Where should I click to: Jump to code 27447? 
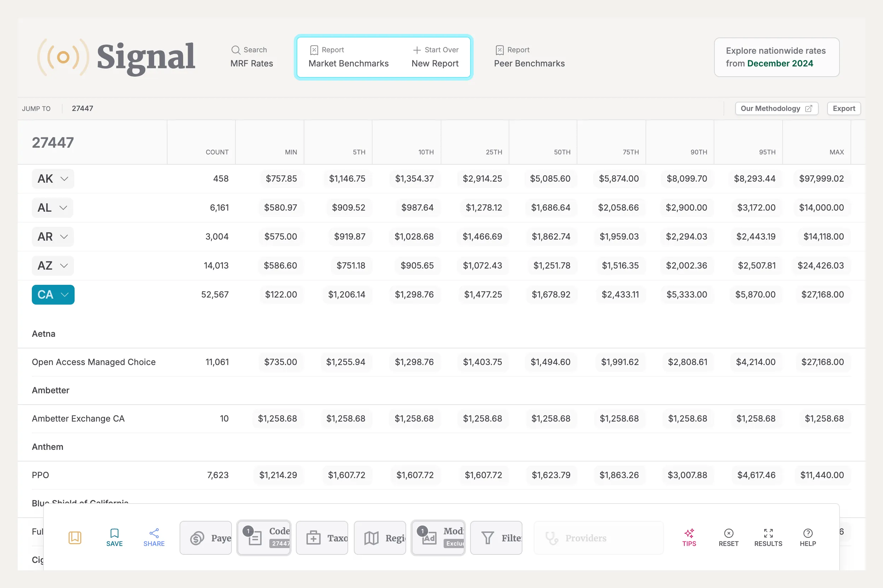tap(82, 108)
